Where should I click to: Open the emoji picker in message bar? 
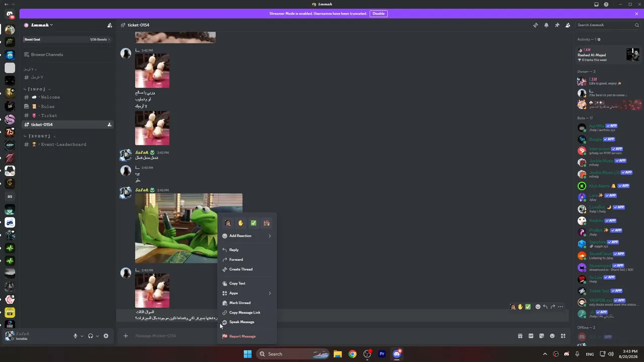(x=552, y=336)
